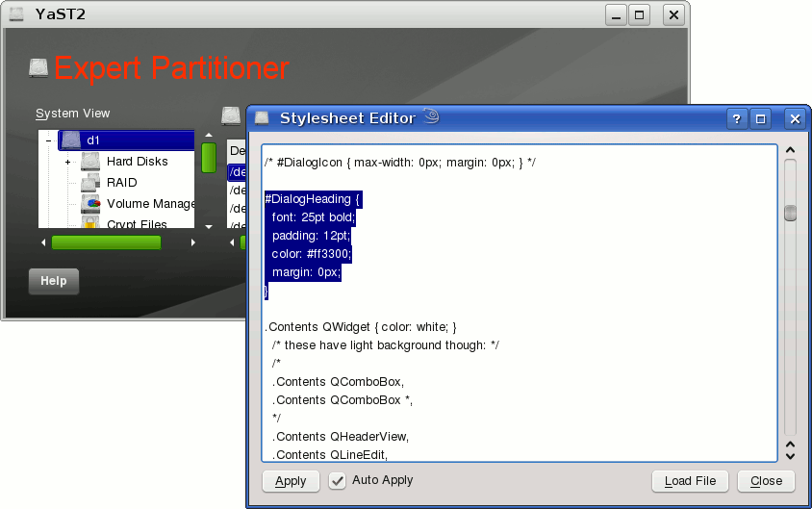Click the question mark help button of Stylesheet Editor
Screen dimensions: 812x509
pos(736,119)
